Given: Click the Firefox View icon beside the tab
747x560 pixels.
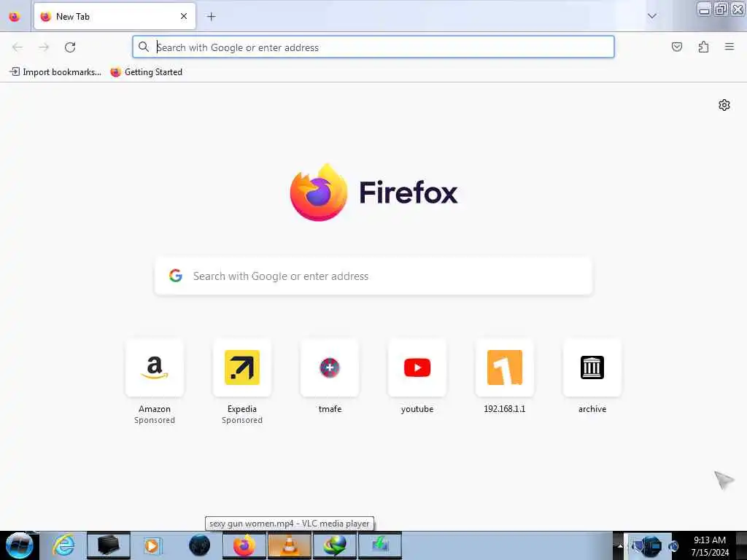Looking at the screenshot, I should (x=15, y=17).
